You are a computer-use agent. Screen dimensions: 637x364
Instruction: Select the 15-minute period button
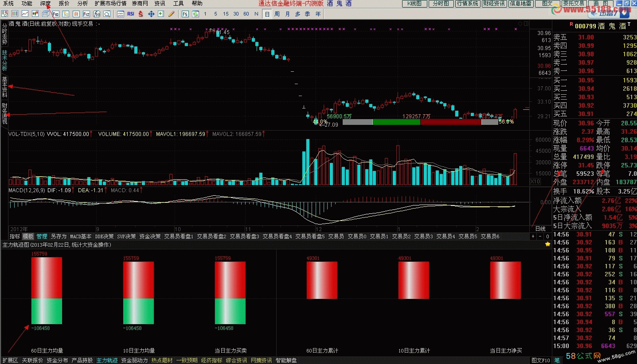click(x=226, y=14)
